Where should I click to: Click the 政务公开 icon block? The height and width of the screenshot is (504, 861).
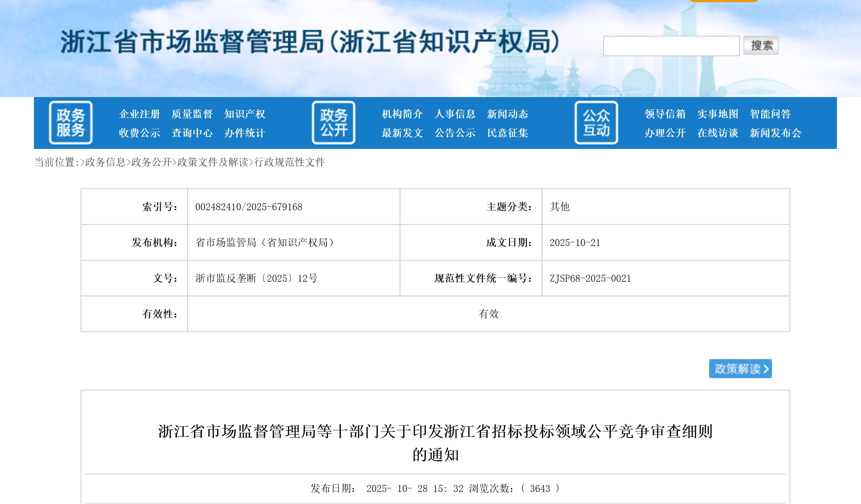pos(333,123)
